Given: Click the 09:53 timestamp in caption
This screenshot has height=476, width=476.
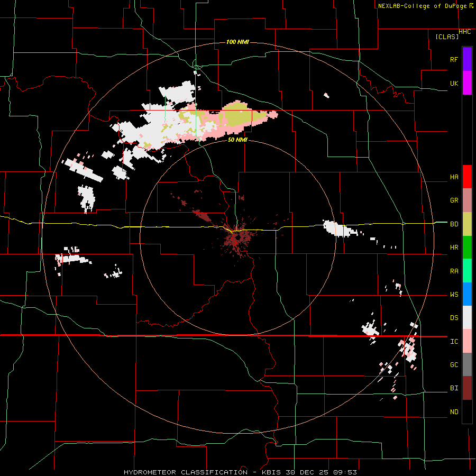Looking at the screenshot, I should [346, 472].
